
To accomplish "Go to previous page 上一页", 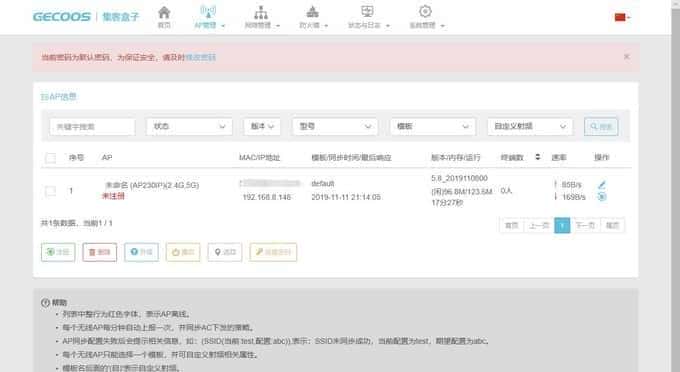I will click(x=539, y=225).
